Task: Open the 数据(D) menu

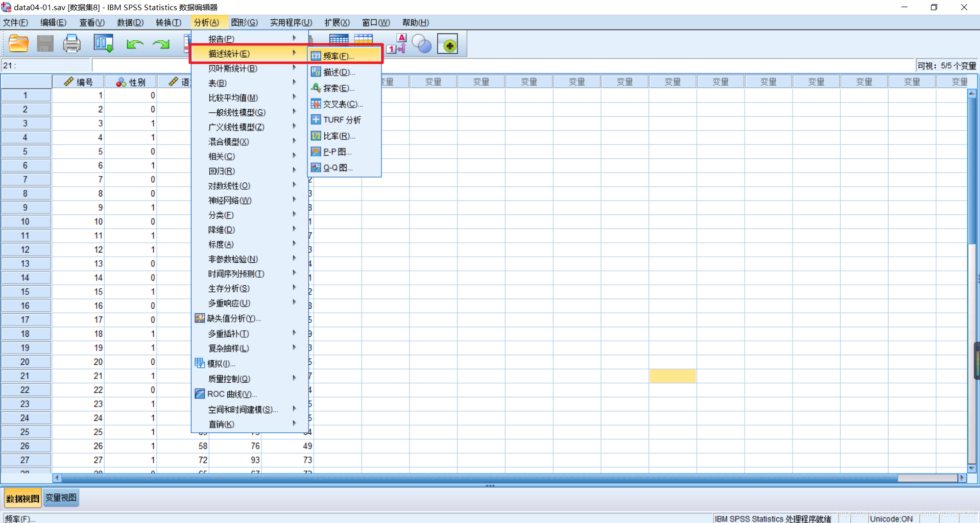Action: [130, 22]
